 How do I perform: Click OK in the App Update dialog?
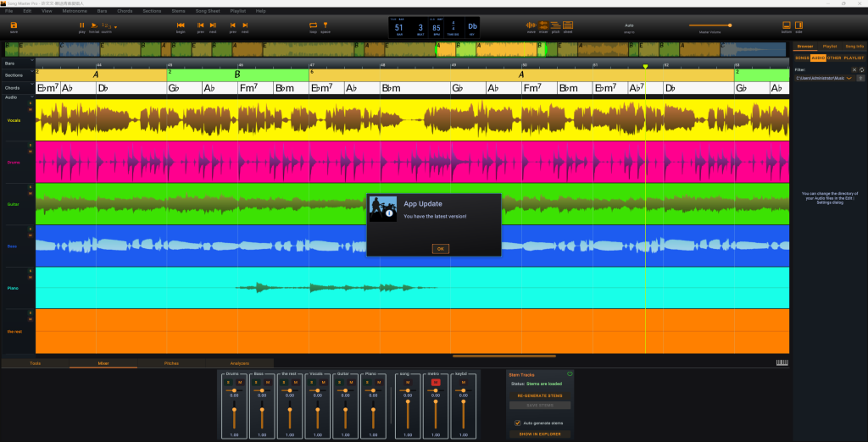440,249
